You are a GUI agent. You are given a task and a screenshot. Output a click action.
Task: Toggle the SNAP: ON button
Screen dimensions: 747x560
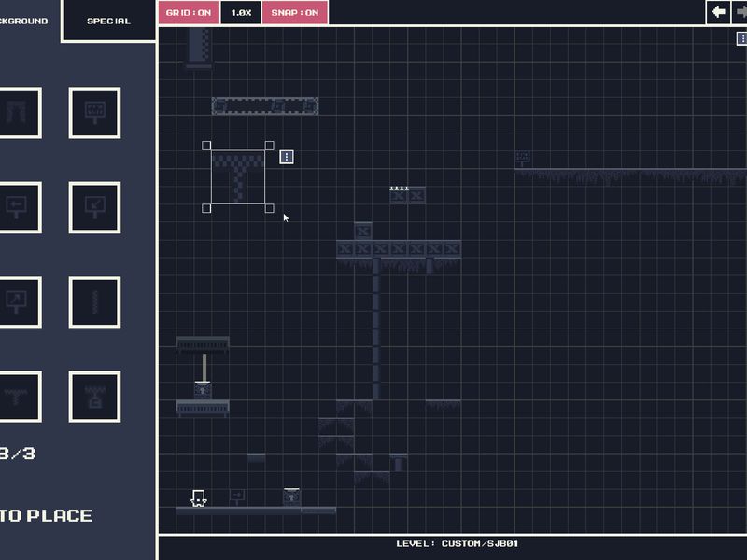(295, 12)
